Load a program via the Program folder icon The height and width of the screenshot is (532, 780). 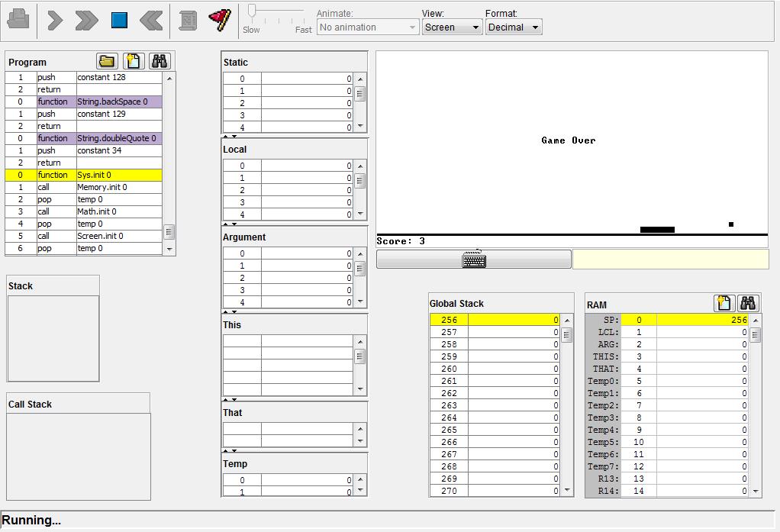107,62
